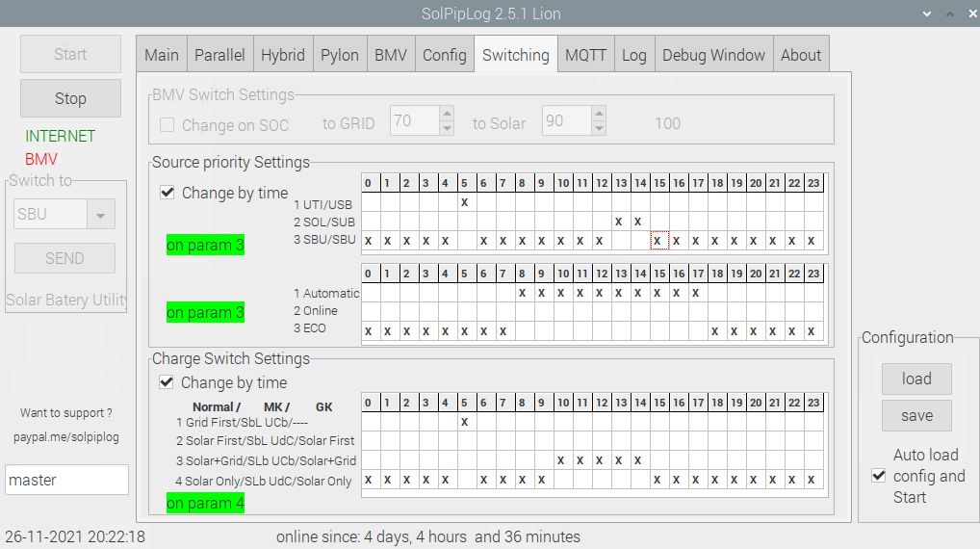Click the master text input field

pyautogui.click(x=66, y=480)
